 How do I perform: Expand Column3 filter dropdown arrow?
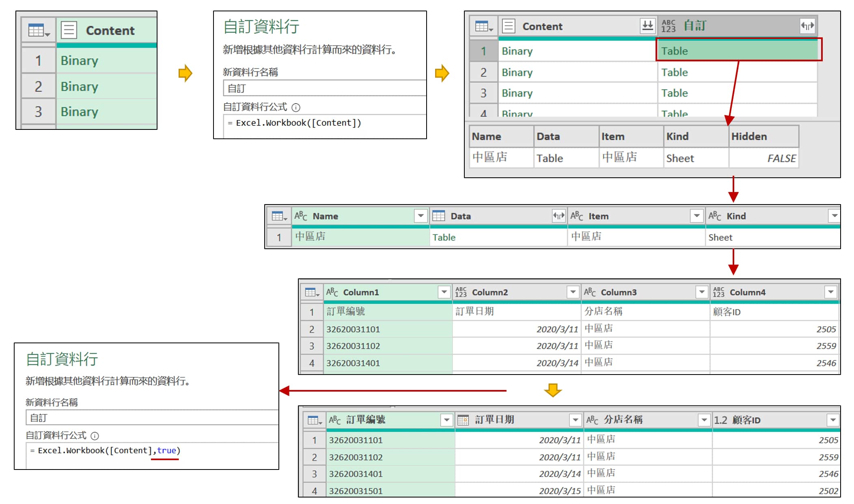[x=701, y=292]
